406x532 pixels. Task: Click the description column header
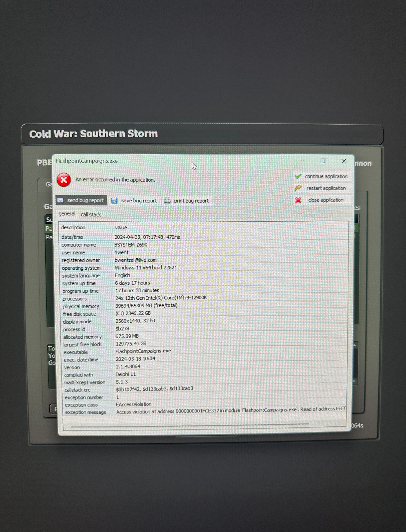pyautogui.click(x=73, y=228)
